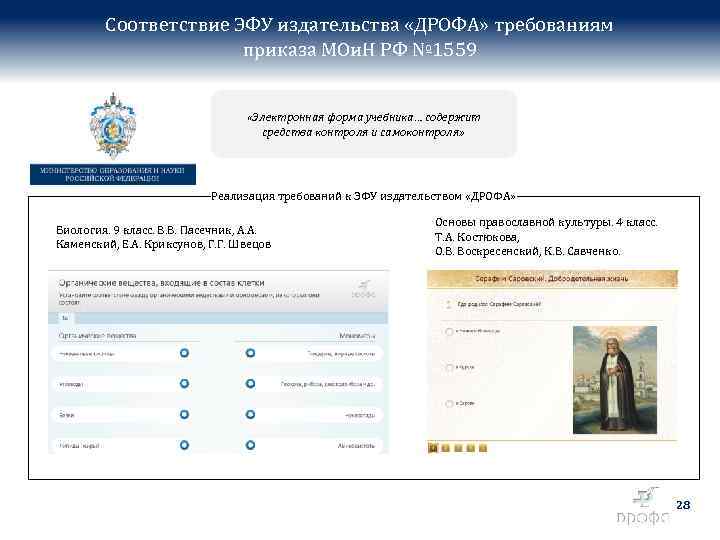Screen dimensions: 720x540
Task: Go to question page 2 in Seraphim quiz
Action: (x=445, y=448)
